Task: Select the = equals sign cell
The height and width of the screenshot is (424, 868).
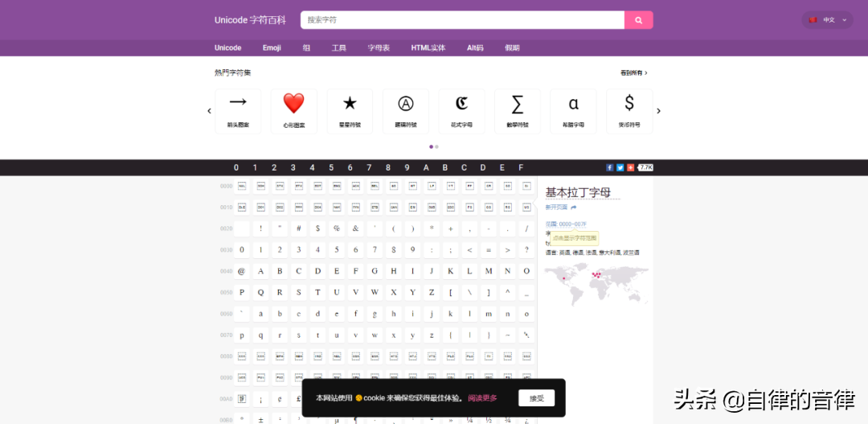Action: (489, 250)
